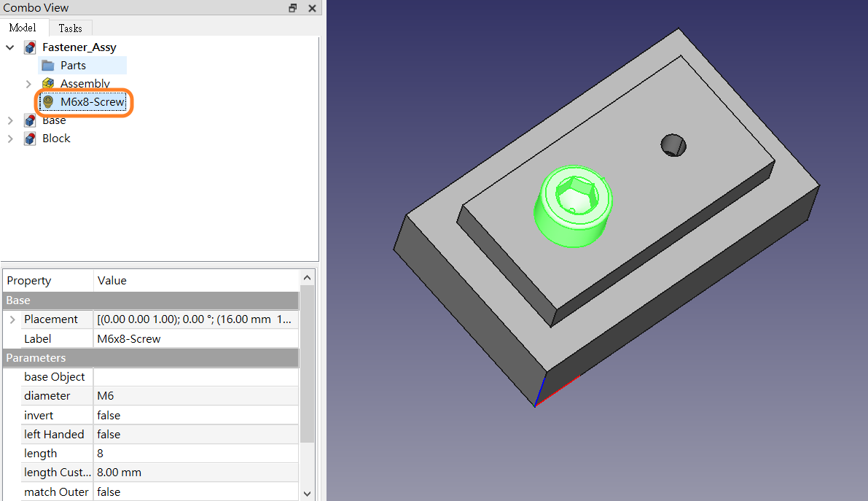Open the length value 8
The image size is (868, 501).
(196, 454)
